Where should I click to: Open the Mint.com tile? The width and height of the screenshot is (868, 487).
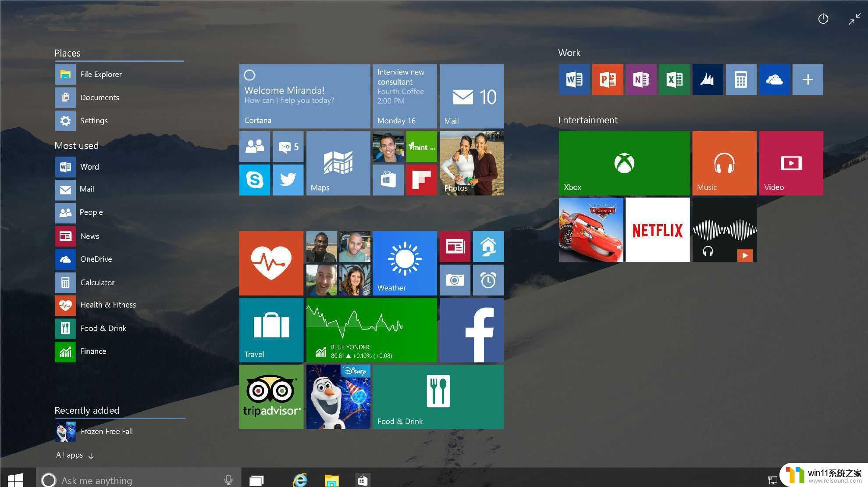click(422, 147)
